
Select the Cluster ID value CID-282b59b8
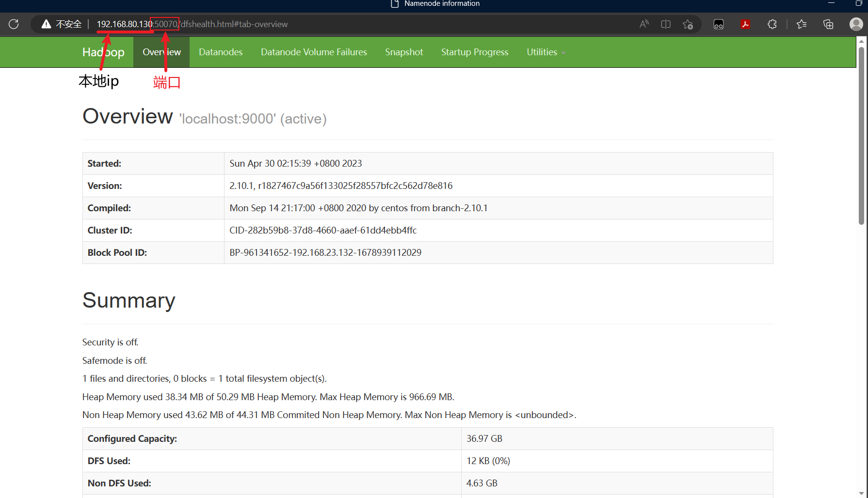(x=323, y=230)
